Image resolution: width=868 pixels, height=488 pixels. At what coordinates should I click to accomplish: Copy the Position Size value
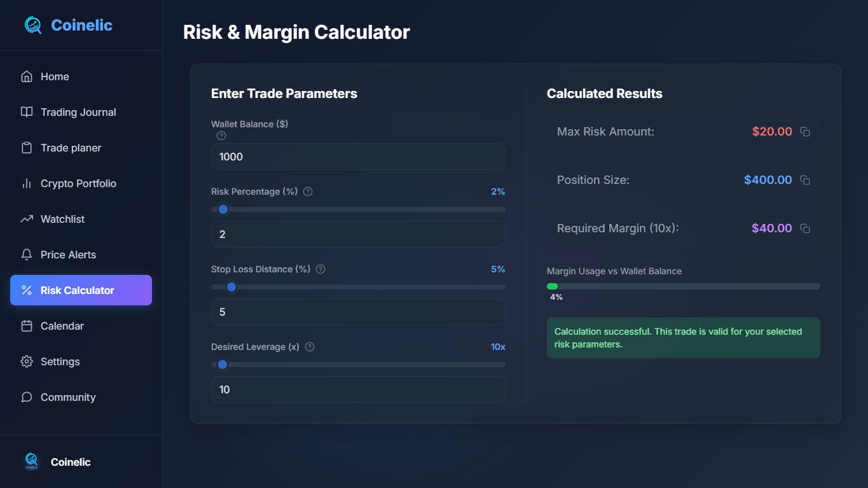(805, 179)
